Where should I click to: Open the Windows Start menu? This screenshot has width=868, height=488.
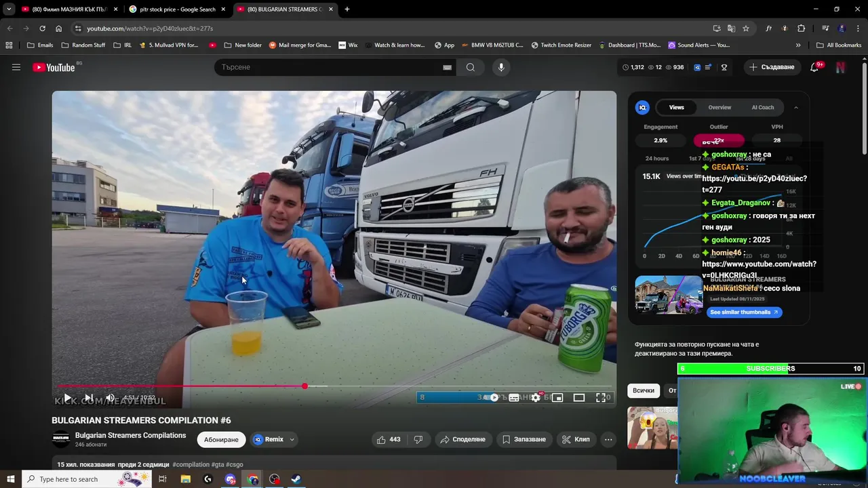10,479
